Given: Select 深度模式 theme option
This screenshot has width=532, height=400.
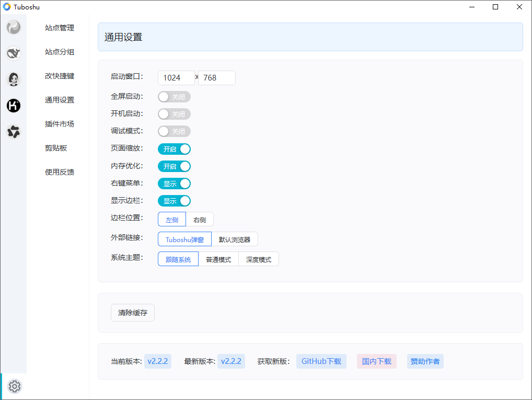Looking at the screenshot, I should 259,259.
